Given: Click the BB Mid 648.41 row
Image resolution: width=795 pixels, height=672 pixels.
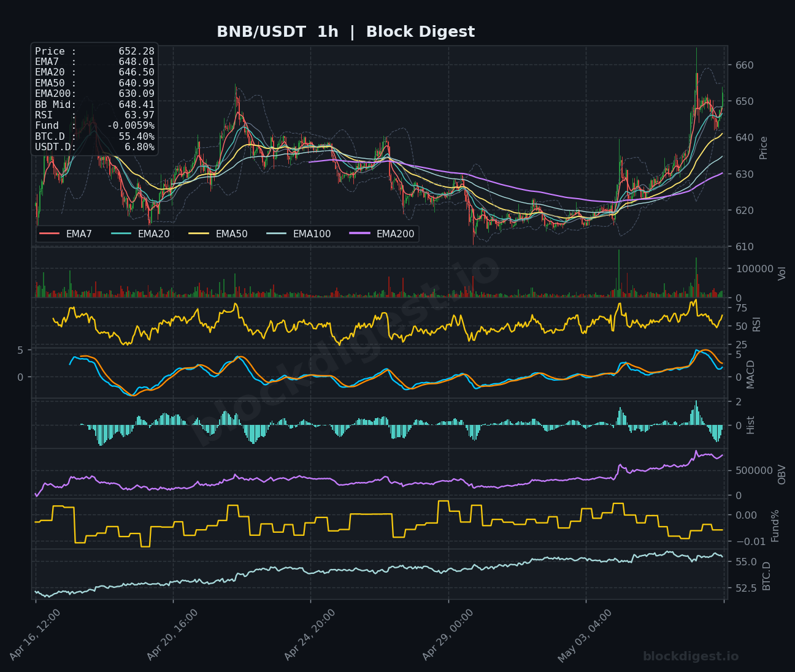Looking at the screenshot, I should pos(94,105).
